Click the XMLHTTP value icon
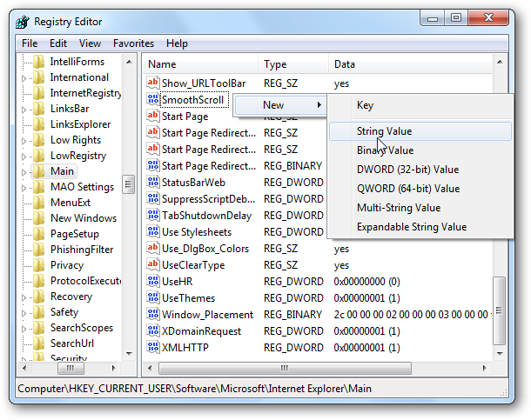The height and width of the screenshot is (420, 531). pos(153,348)
